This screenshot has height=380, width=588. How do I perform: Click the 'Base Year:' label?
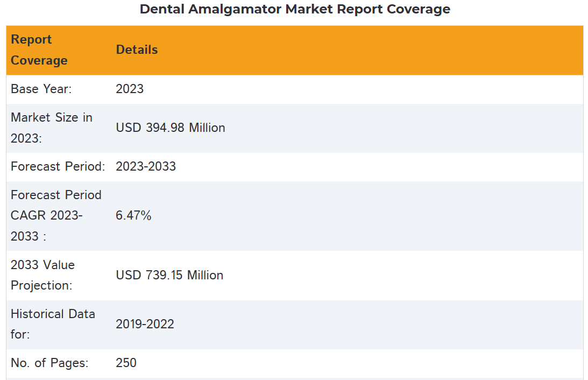click(x=41, y=89)
